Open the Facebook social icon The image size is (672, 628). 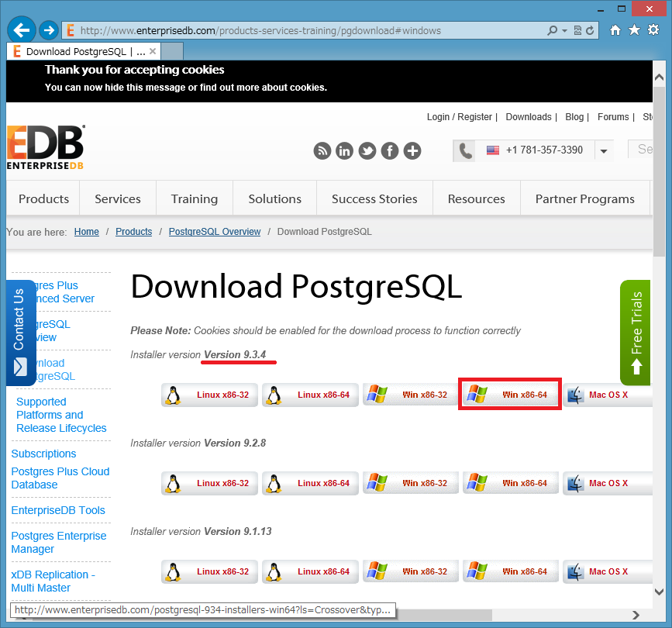click(x=390, y=150)
